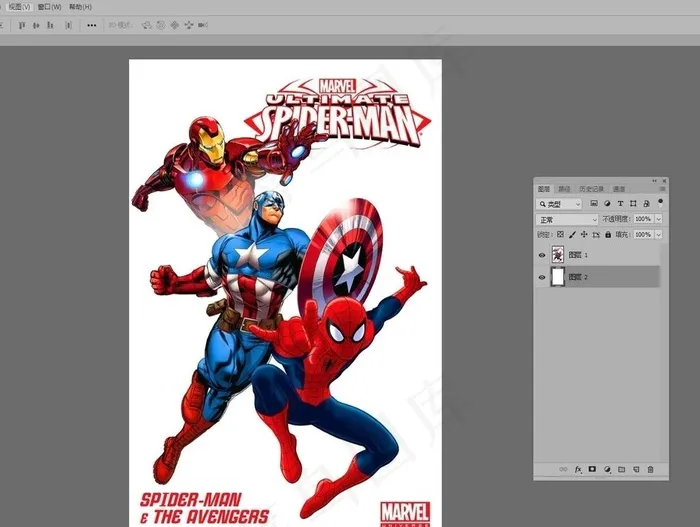Open the blend mode 正常 dropdown
Screen dimensions: 700x527
coord(567,219)
